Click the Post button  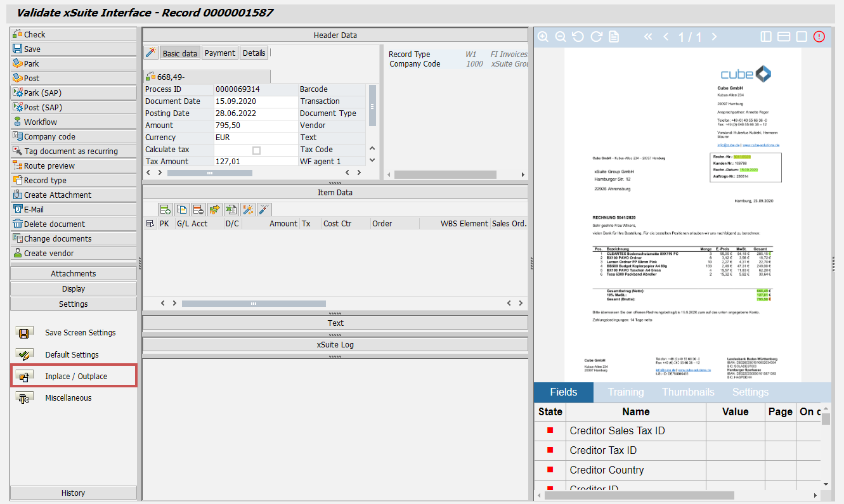(x=73, y=77)
